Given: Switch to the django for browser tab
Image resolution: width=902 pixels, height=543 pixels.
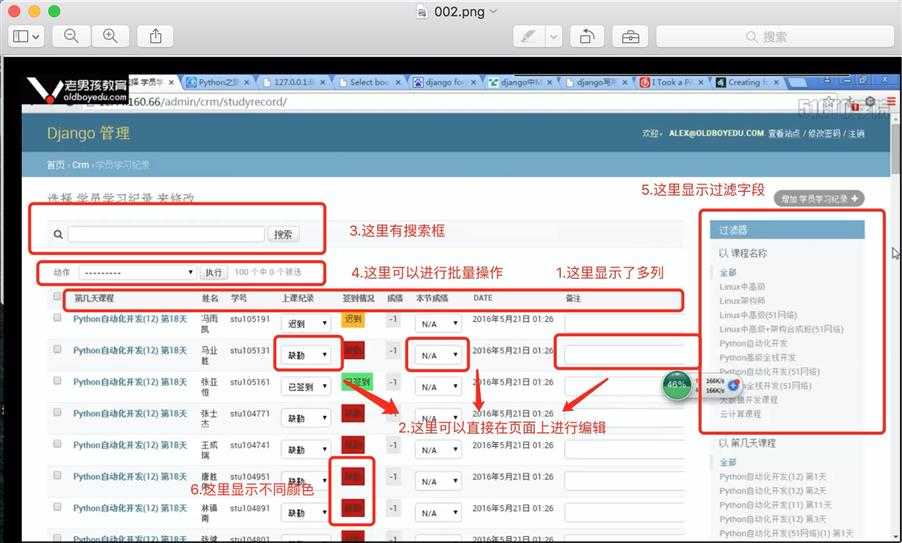Looking at the screenshot, I should pos(445,83).
